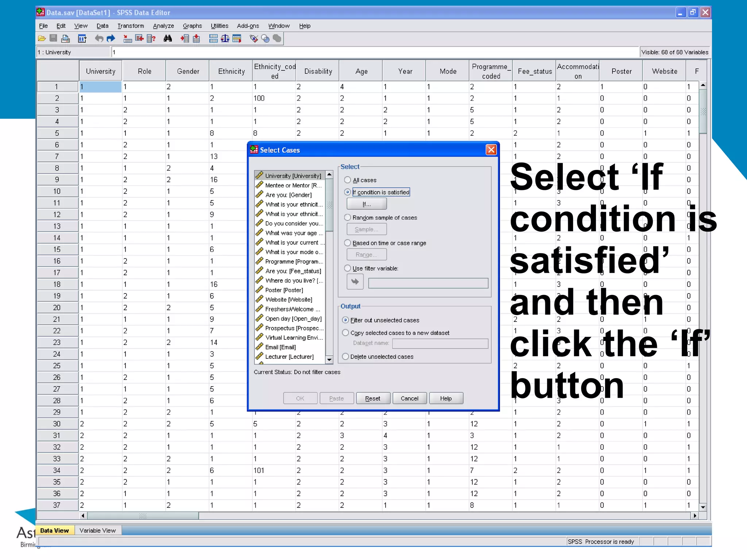Click the Cancel button
This screenshot has width=747, height=560.
(410, 398)
